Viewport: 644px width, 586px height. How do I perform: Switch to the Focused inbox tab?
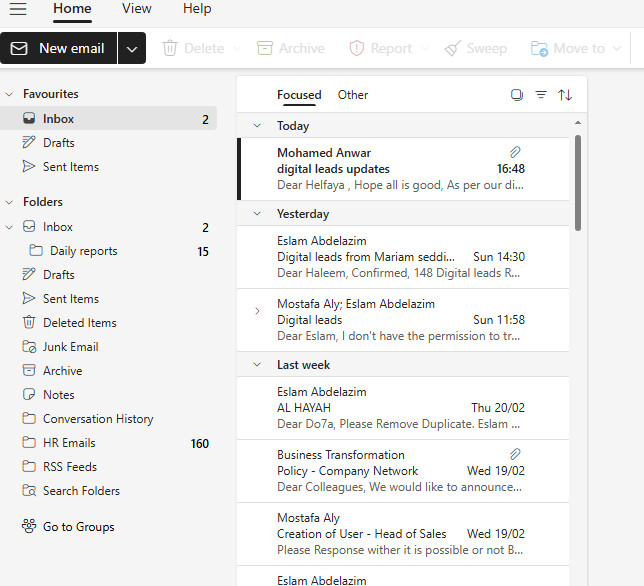point(299,95)
